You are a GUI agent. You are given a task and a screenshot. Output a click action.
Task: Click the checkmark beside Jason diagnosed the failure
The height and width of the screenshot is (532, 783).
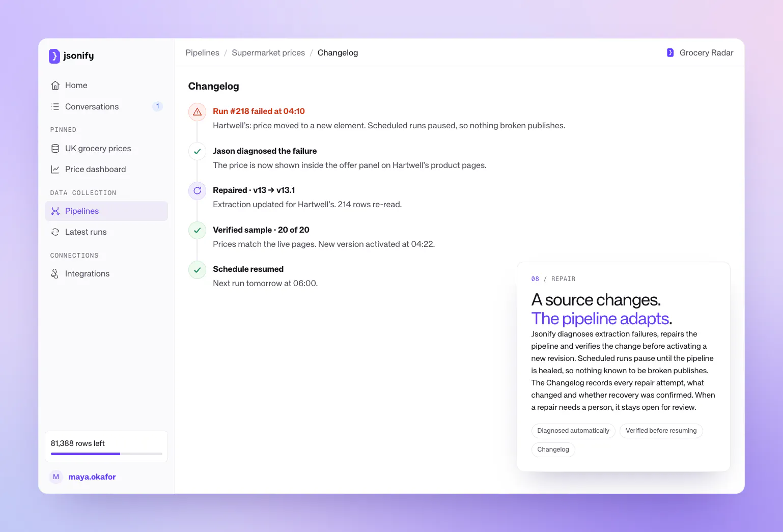point(198,151)
